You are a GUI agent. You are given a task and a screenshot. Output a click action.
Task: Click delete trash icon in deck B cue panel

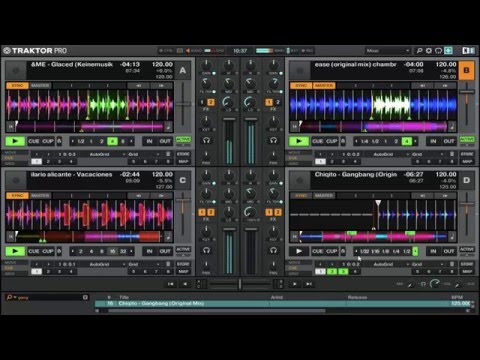(452, 154)
